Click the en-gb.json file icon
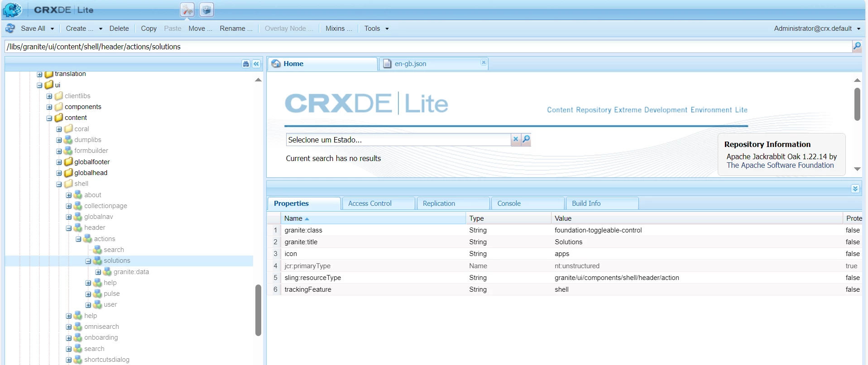This screenshot has height=365, width=868. [x=387, y=64]
